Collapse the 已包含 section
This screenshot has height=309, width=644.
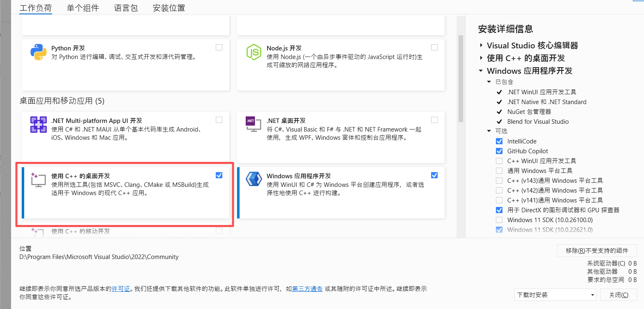489,82
